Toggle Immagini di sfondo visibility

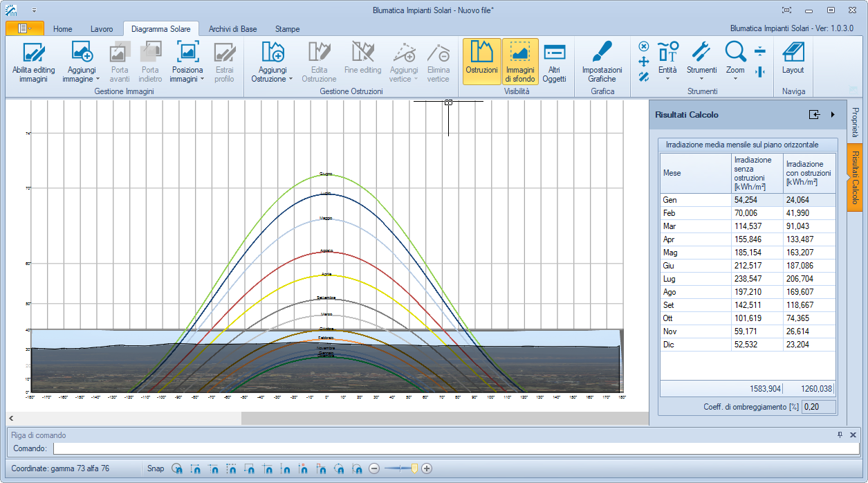click(519, 61)
